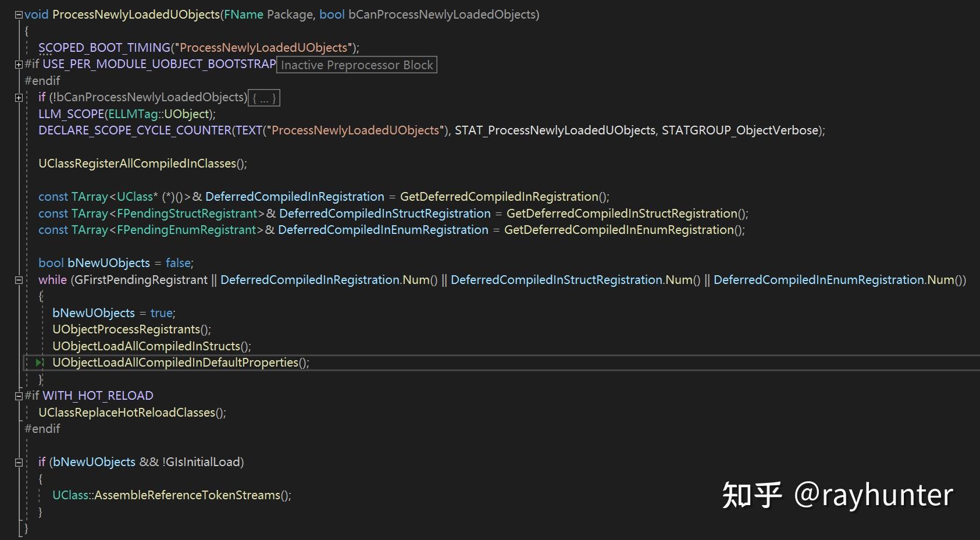980x540 pixels.
Task: Collapse the WITH_HOT_RELOAD preprocessor region
Action: pos(17,395)
